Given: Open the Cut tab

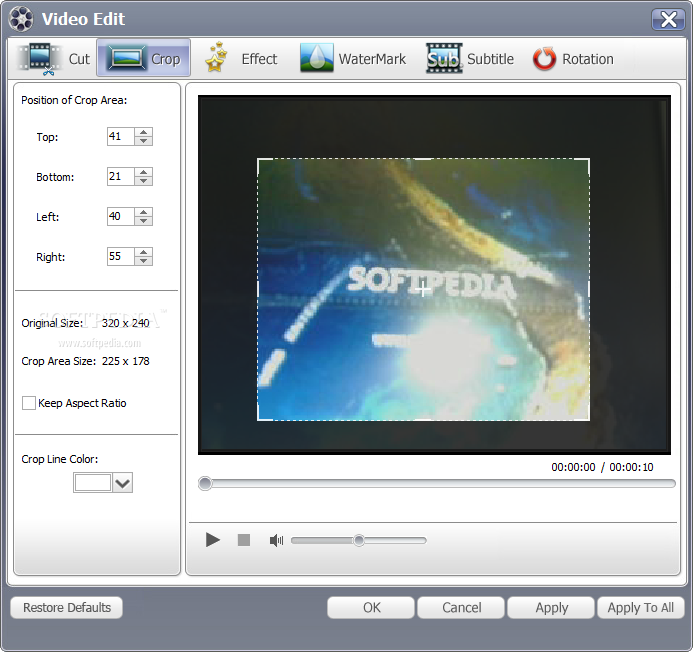Looking at the screenshot, I should coord(54,59).
